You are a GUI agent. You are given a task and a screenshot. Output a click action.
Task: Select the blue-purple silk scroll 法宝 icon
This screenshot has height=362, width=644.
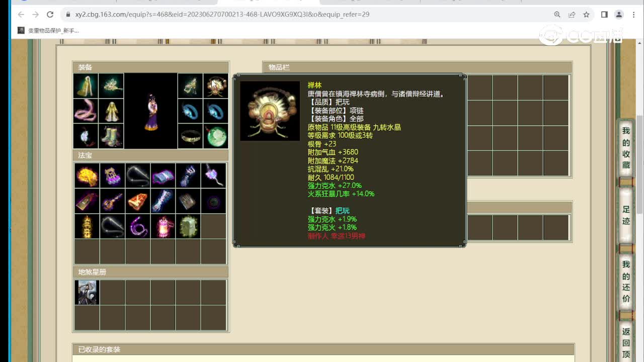coord(163,175)
